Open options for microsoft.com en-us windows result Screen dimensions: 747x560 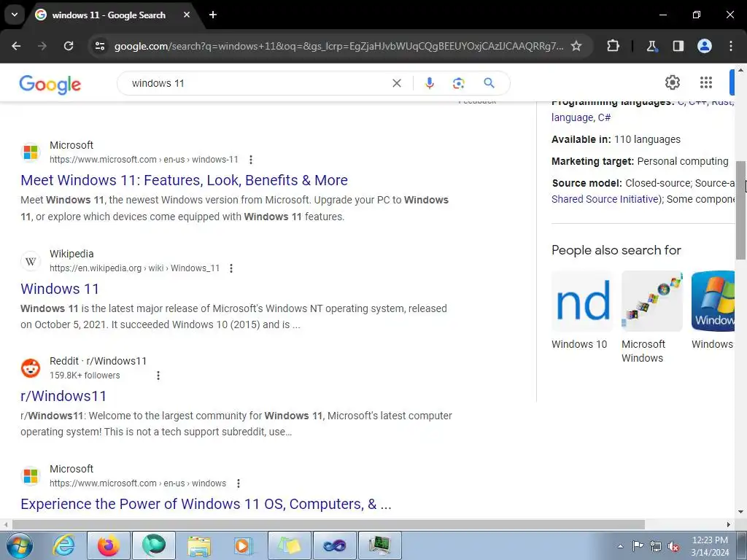(239, 483)
